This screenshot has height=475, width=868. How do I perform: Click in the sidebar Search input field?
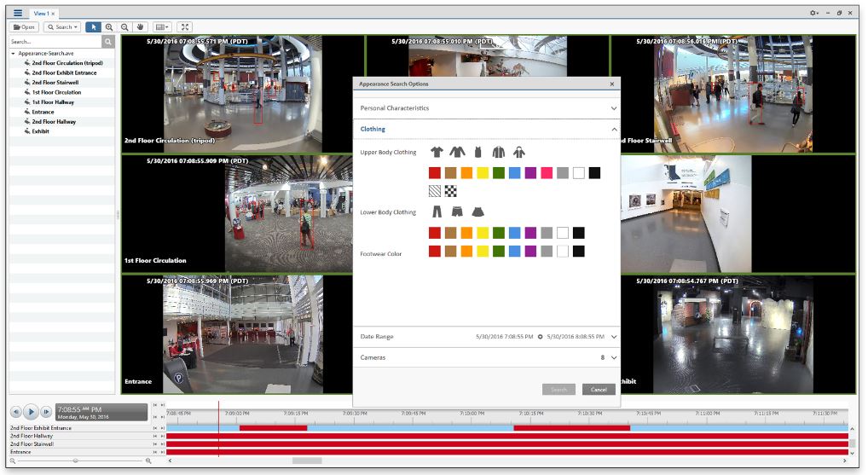click(55, 42)
